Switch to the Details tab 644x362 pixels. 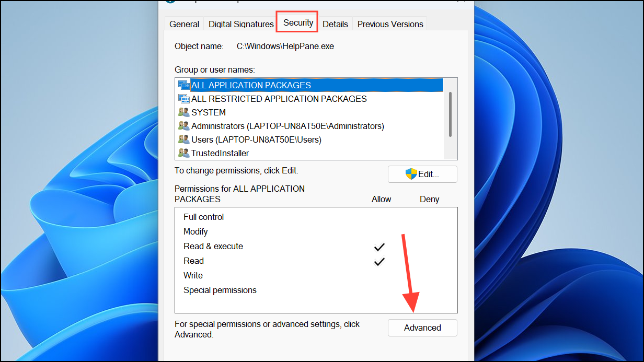335,24
